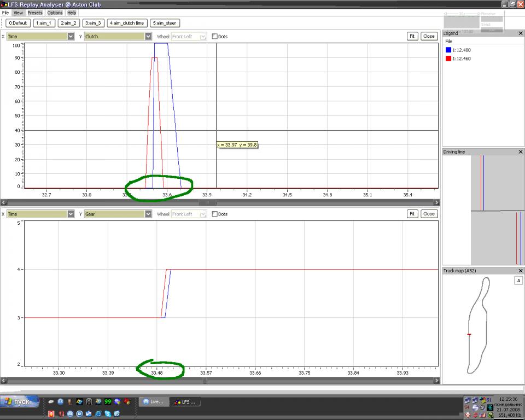This screenshot has width=525, height=420.
Task: Open the Windows пуск start button
Action: tap(20, 401)
